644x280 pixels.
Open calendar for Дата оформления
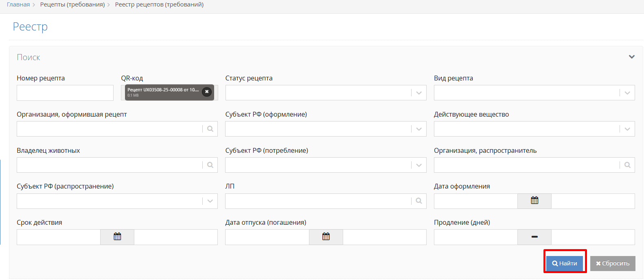click(x=534, y=201)
